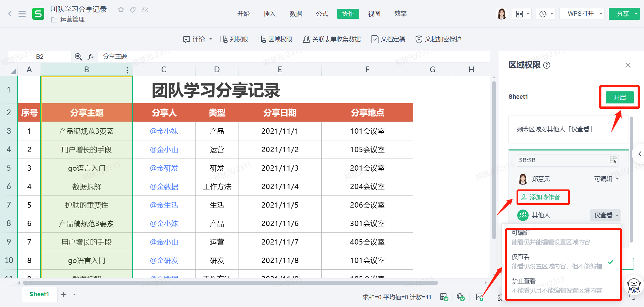
Task: Click 文档定稿 toolbar item
Action: [x=388, y=39]
